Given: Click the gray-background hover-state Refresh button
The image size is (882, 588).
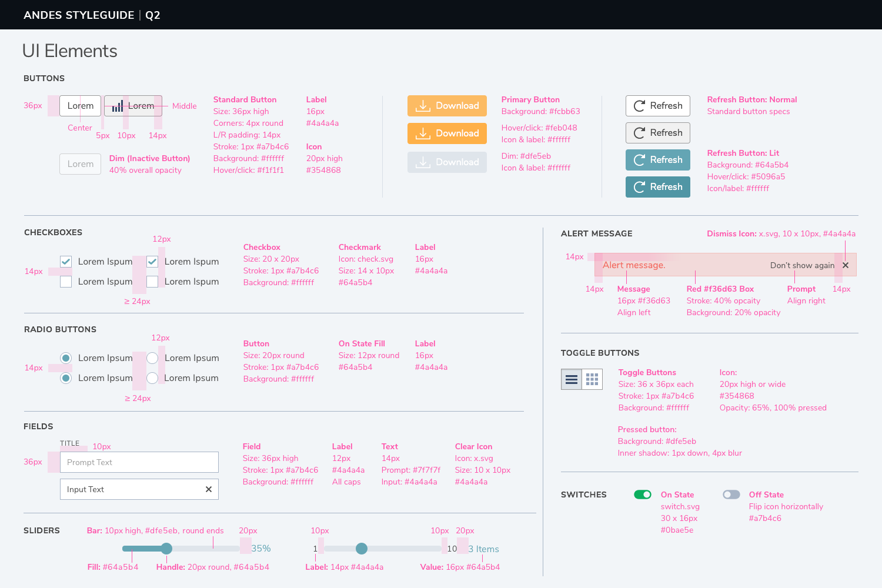Looking at the screenshot, I should click(658, 133).
